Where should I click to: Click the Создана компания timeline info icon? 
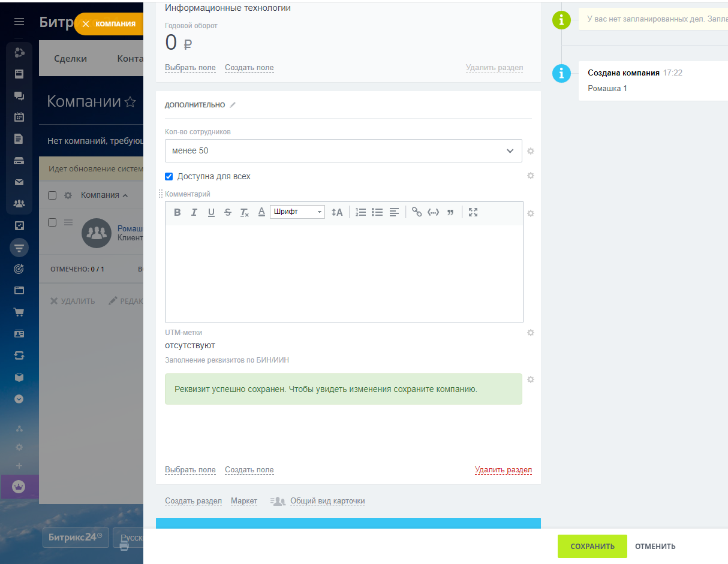click(561, 73)
